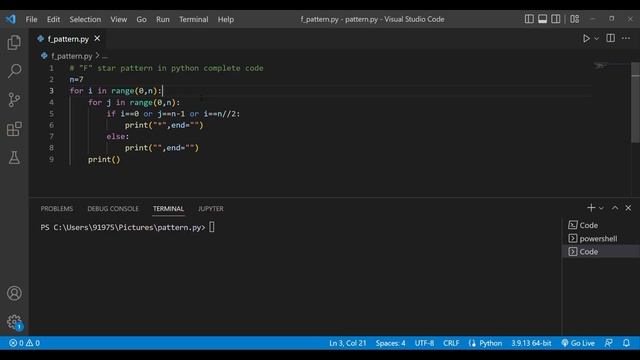Open the Edit menu
640x360 pixels.
53,19
